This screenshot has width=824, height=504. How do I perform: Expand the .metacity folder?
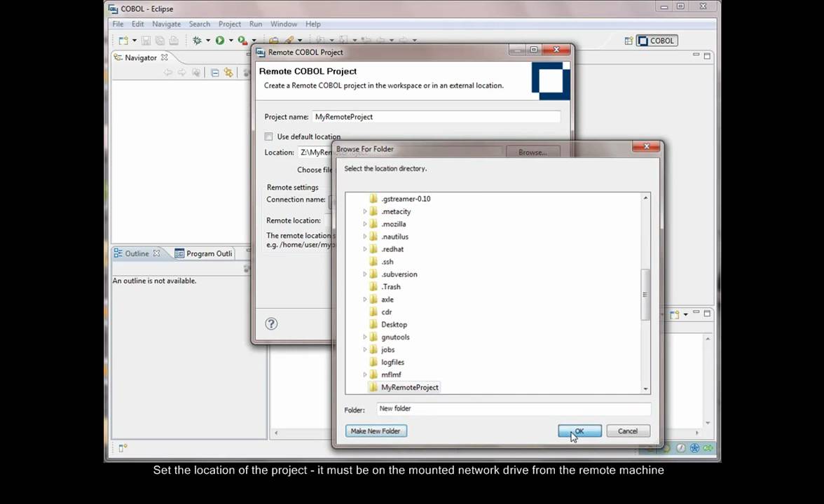pos(364,211)
